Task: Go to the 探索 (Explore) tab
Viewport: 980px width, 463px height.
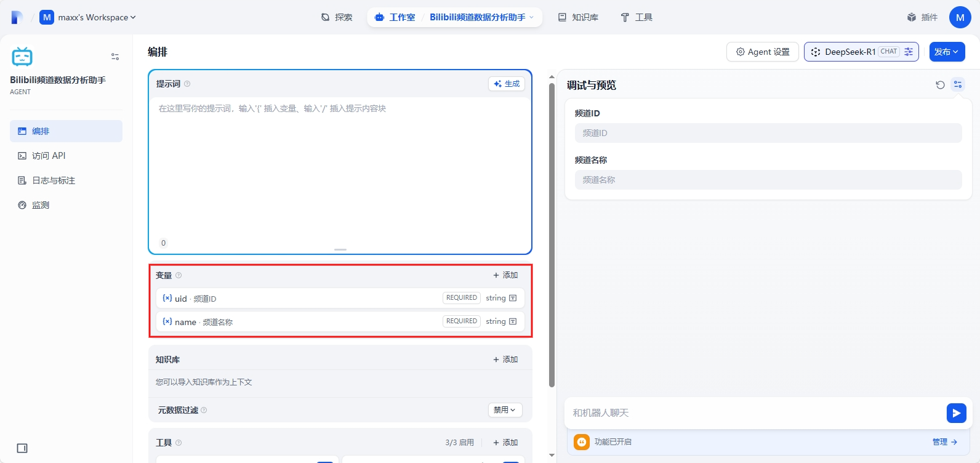Action: (x=337, y=17)
